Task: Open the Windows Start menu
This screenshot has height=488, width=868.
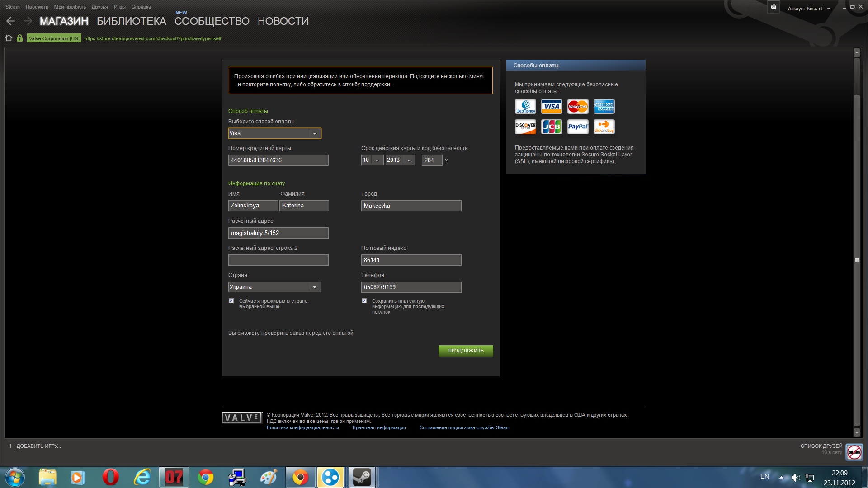Action: tap(15, 477)
